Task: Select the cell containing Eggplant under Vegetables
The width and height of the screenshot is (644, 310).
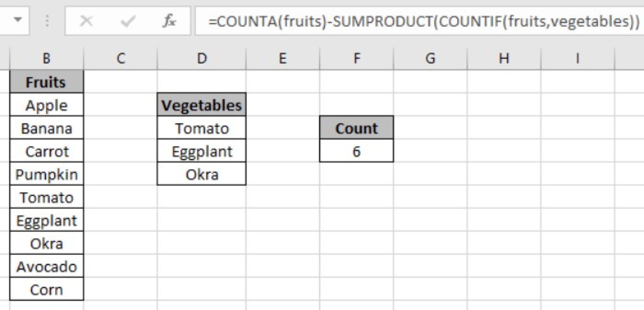Action: tap(202, 151)
